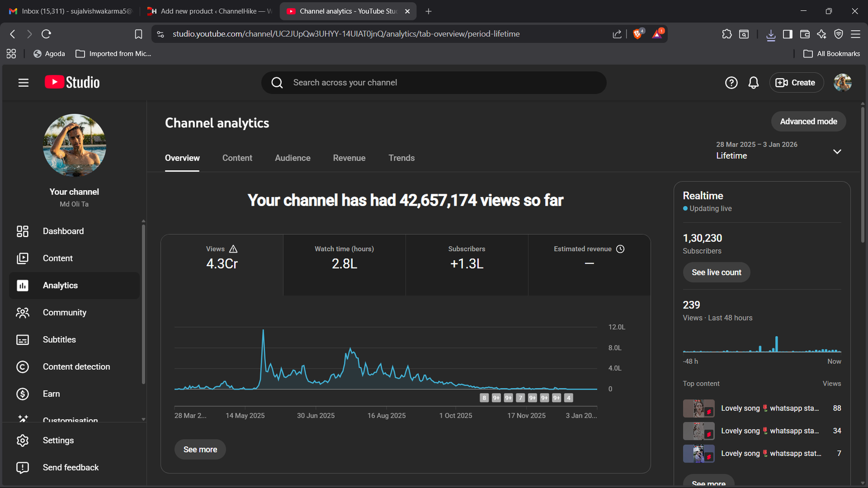Click the Views warning triangle icon
The width and height of the screenshot is (868, 488).
[x=233, y=249]
